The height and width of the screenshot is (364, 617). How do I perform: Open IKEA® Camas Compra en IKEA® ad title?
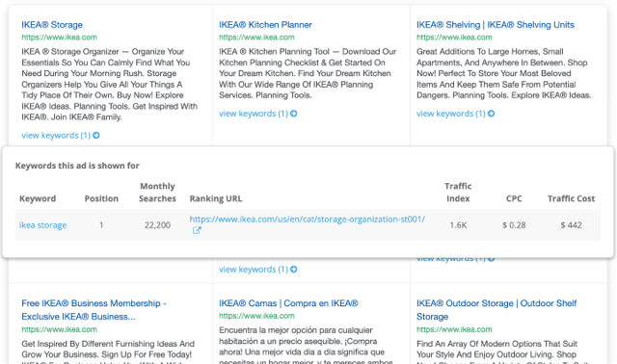pos(288,303)
